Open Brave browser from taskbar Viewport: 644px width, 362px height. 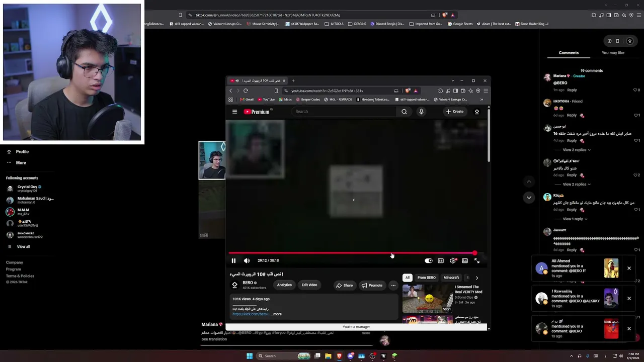(x=339, y=356)
